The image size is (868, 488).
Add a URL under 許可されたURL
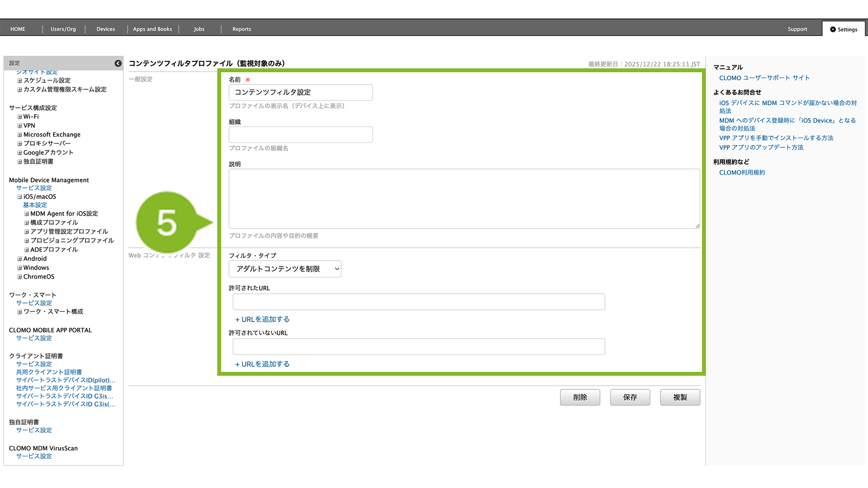coord(263,319)
